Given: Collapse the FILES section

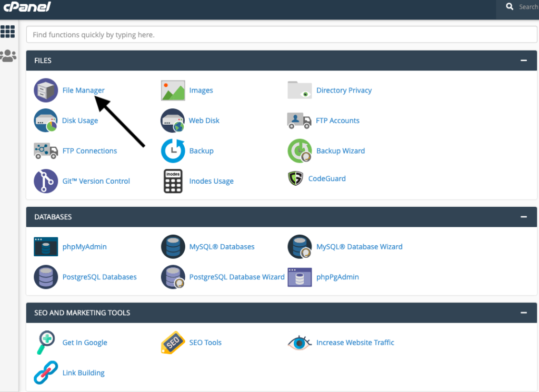Looking at the screenshot, I should 524,61.
